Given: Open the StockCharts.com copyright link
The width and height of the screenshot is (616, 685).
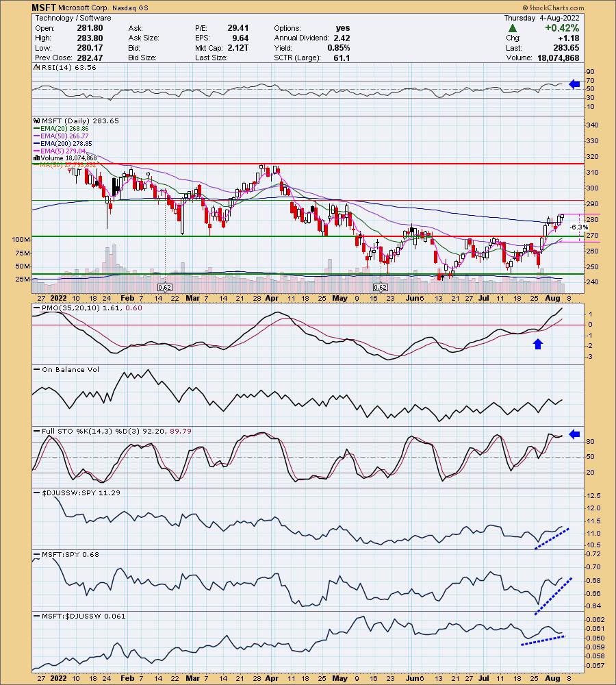Looking at the screenshot, I should pyautogui.click(x=553, y=8).
